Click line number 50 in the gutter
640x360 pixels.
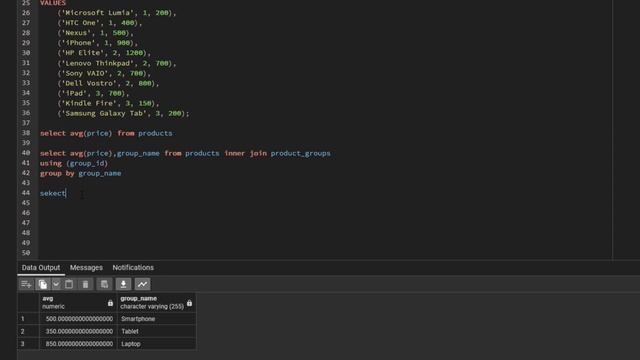26,253
